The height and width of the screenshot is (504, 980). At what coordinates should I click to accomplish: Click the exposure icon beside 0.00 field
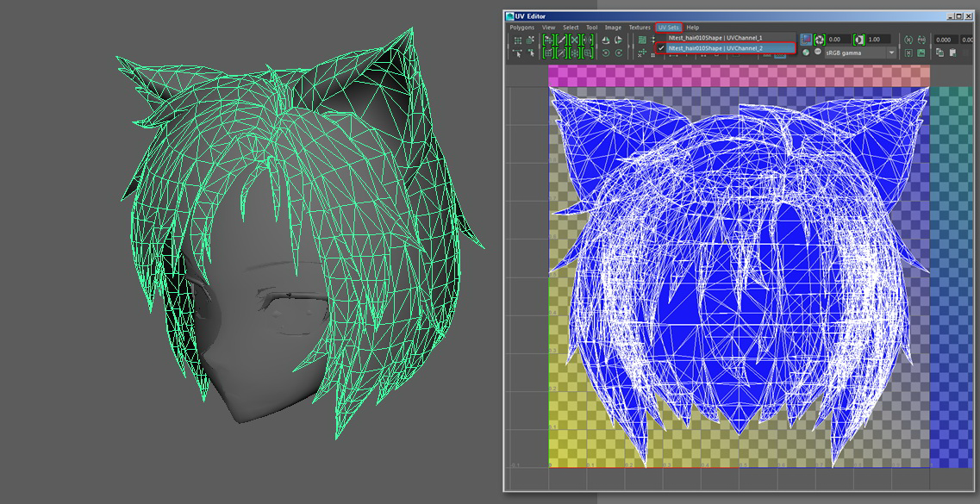pyautogui.click(x=819, y=40)
